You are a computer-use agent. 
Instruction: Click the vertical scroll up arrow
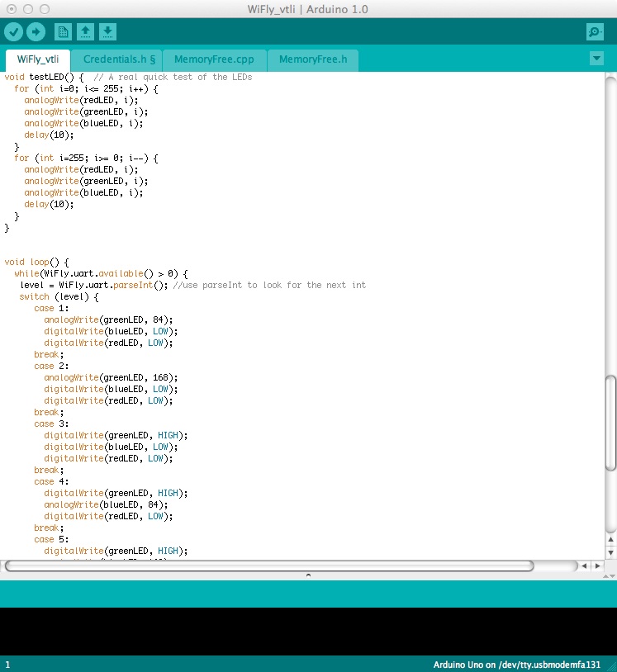(x=611, y=540)
